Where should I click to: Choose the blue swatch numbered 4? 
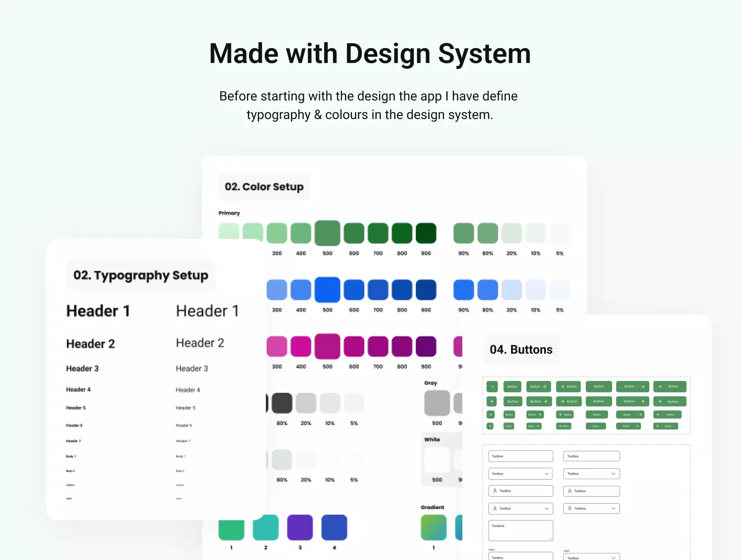click(x=334, y=527)
